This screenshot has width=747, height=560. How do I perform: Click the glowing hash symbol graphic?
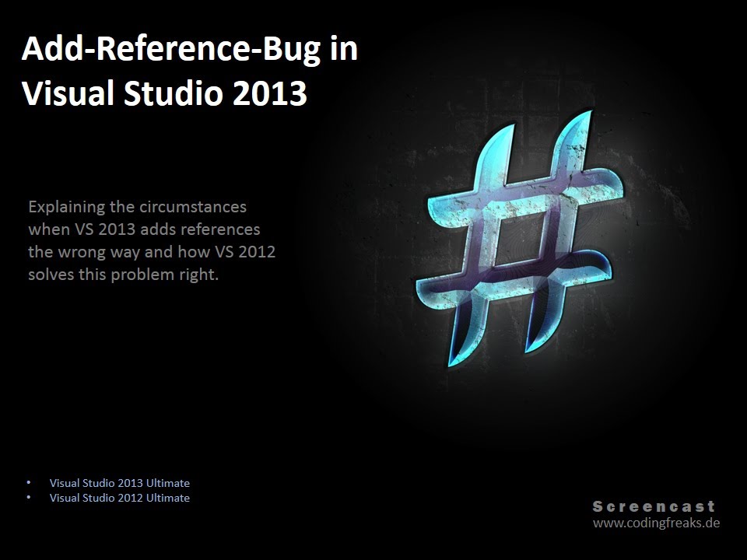point(519,238)
